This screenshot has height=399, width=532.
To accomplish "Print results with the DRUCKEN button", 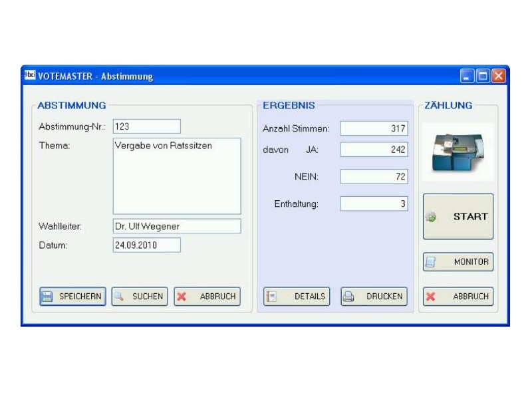I will pos(374,297).
